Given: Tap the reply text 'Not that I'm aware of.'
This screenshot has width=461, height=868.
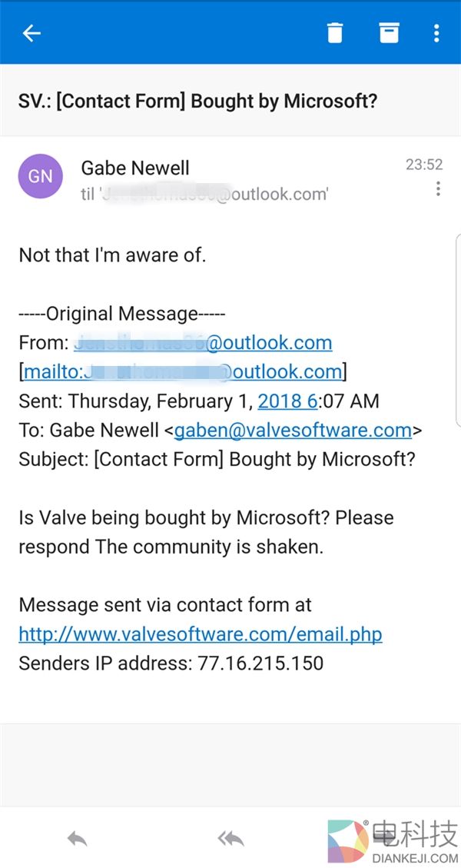Looking at the screenshot, I should coord(112,255).
